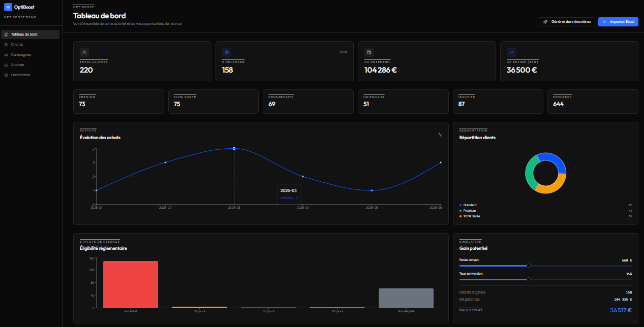The width and height of the screenshot is (644, 327).
Task: Click the Taux conversion slider handle
Action: tap(529, 279)
